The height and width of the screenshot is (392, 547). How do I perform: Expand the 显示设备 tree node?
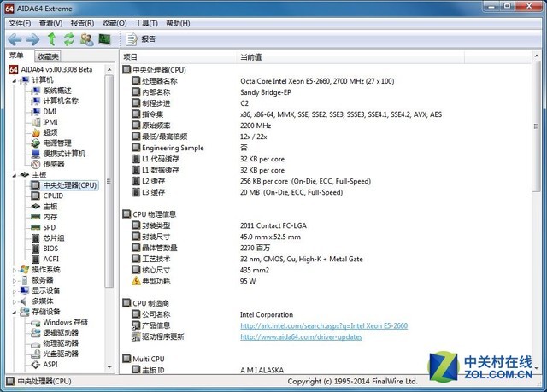pyautogui.click(x=15, y=291)
